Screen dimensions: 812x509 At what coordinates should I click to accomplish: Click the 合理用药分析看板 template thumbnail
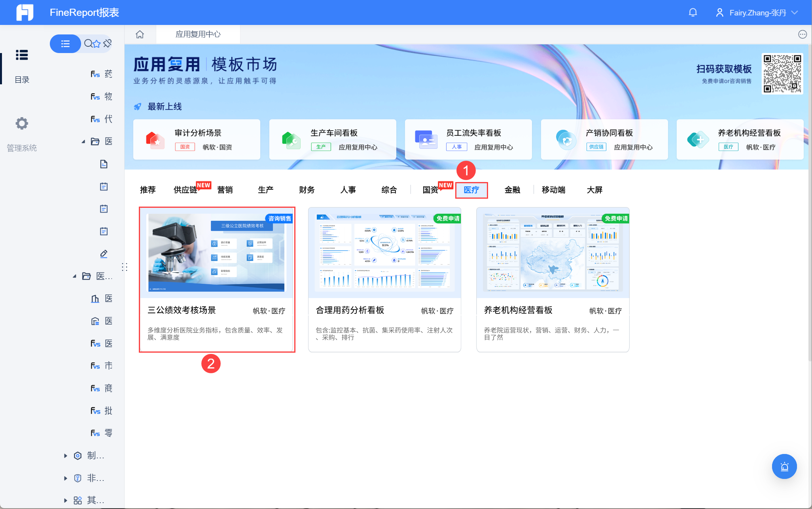tap(384, 253)
